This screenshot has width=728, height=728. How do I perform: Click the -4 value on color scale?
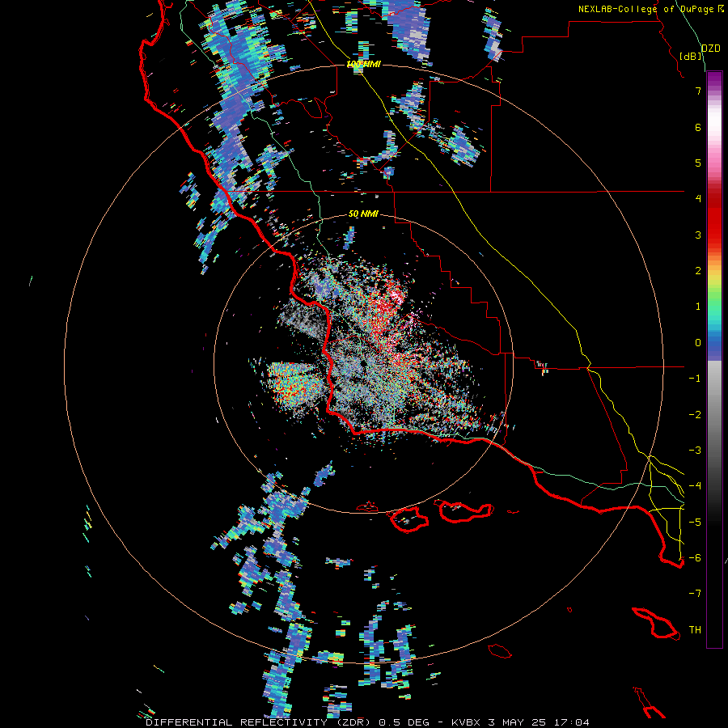click(x=695, y=486)
